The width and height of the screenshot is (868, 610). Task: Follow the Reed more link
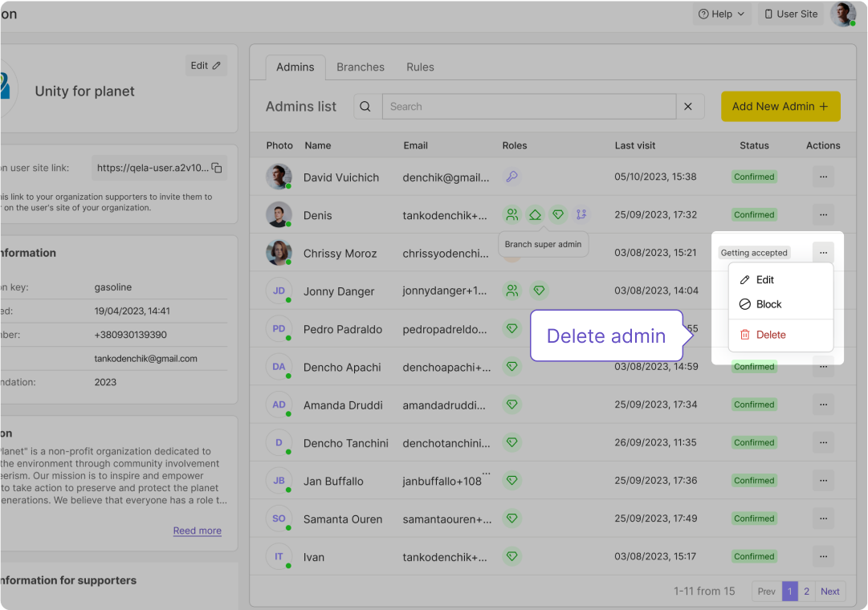(x=197, y=531)
